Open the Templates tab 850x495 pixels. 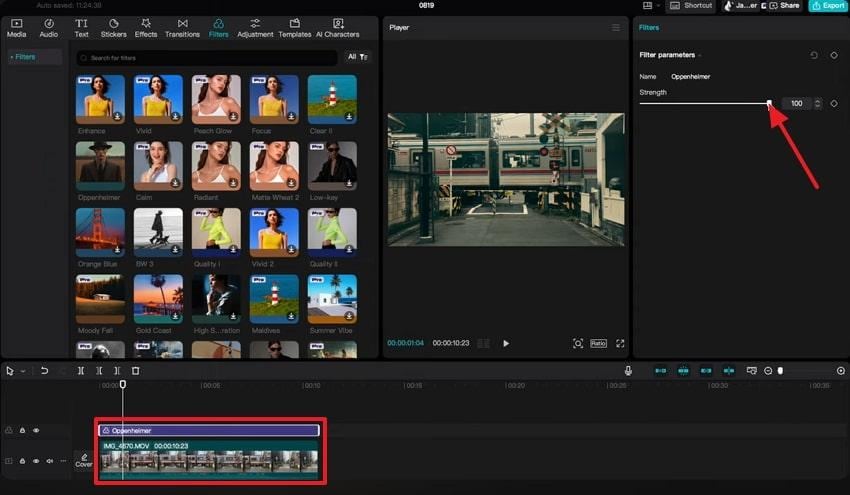(295, 28)
